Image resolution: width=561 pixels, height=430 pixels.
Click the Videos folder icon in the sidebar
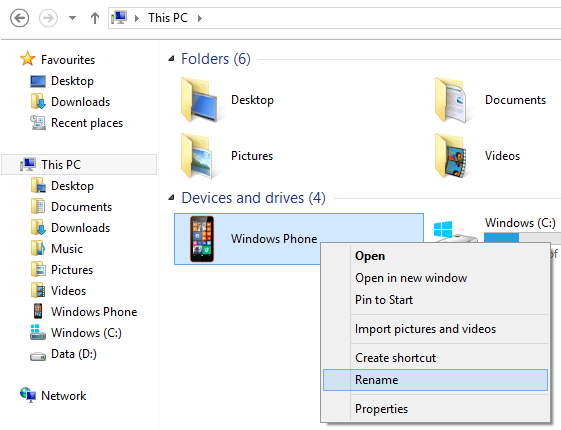[x=38, y=290]
